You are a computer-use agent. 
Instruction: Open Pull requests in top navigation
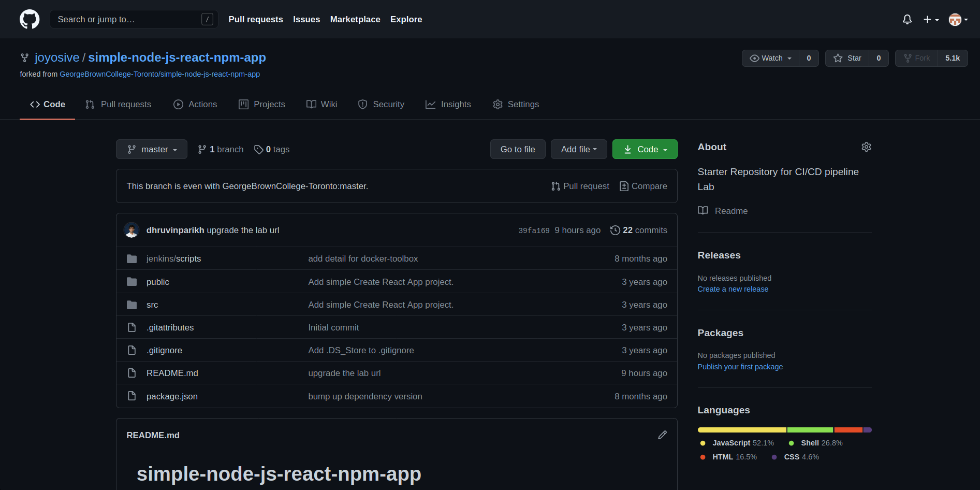point(256,19)
